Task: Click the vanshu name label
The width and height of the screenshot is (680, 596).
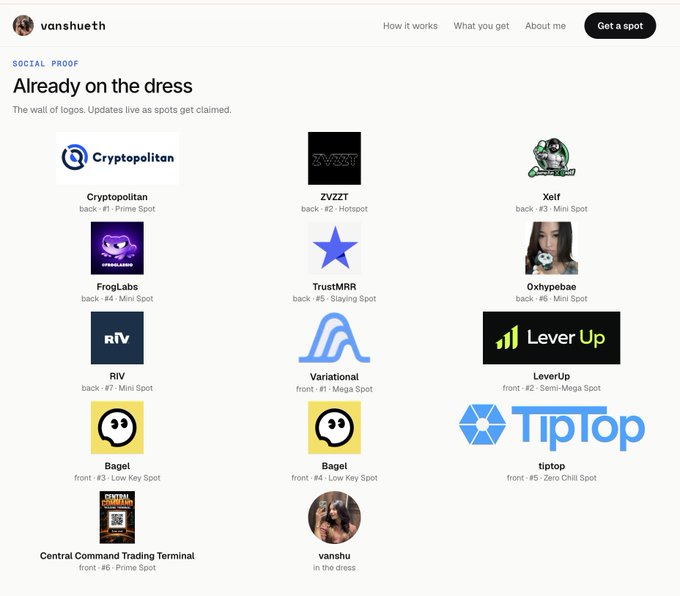Action: click(x=334, y=556)
